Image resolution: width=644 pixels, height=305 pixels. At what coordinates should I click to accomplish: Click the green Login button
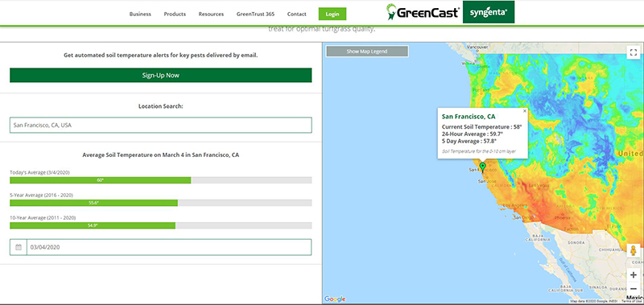[332, 14]
